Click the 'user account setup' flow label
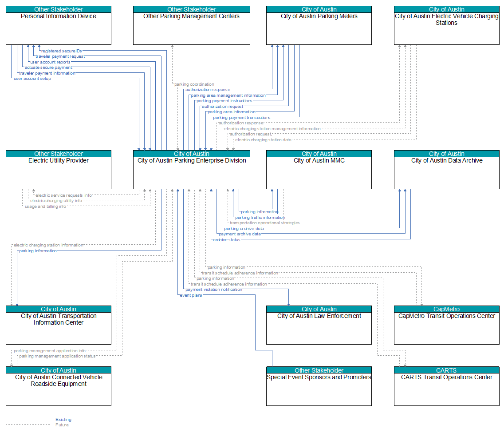 tap(32, 79)
